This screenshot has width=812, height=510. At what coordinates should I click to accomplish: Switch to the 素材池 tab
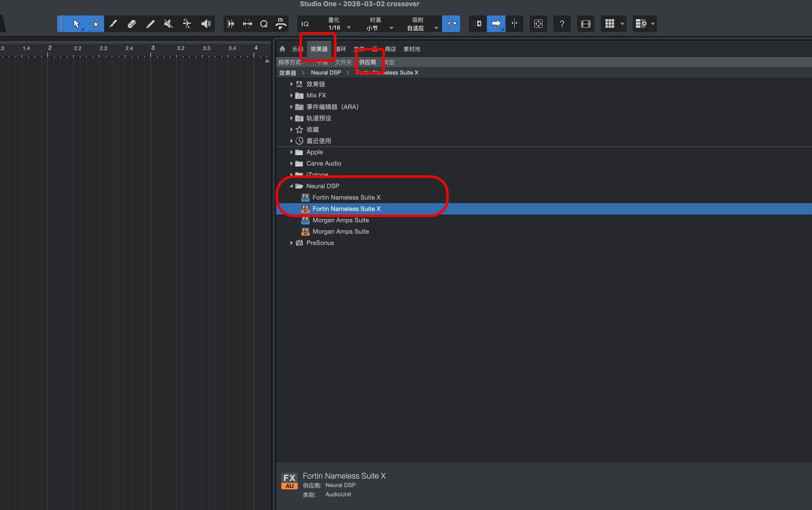[411, 49]
